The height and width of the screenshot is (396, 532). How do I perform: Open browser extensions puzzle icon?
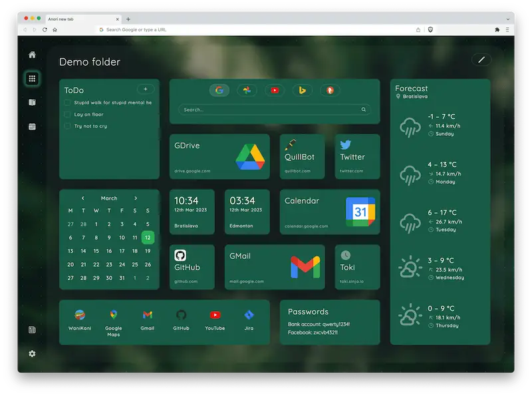coord(497,29)
